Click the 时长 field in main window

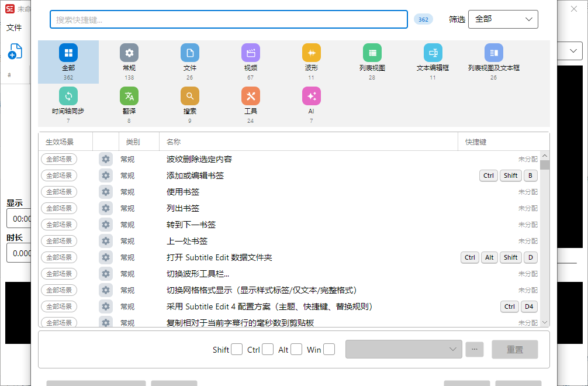coord(19,253)
